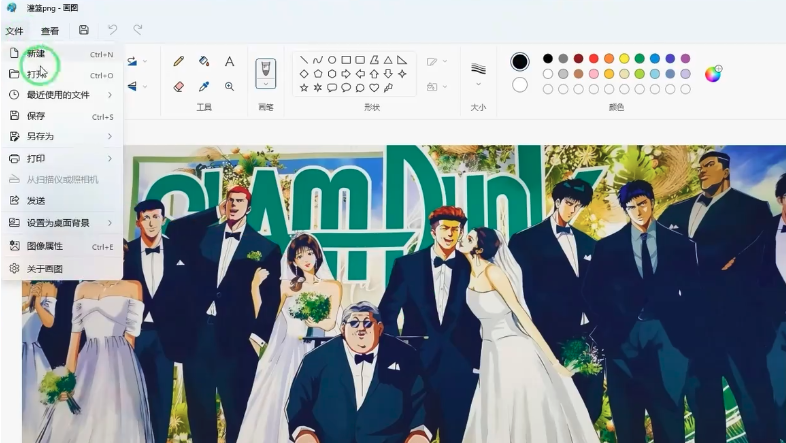Screen dimensions: 786x443
Task: Open 图像属性 from the file menu
Action: (62, 246)
